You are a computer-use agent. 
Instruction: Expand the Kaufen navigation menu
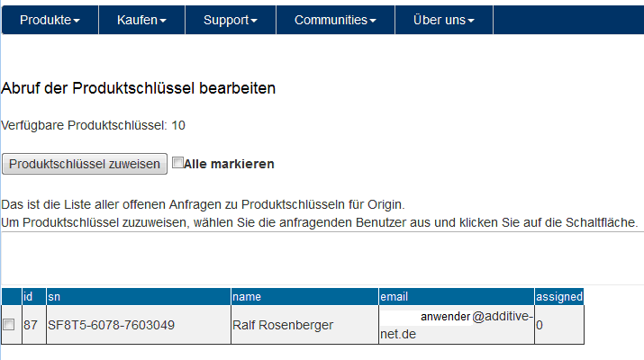coord(141,20)
